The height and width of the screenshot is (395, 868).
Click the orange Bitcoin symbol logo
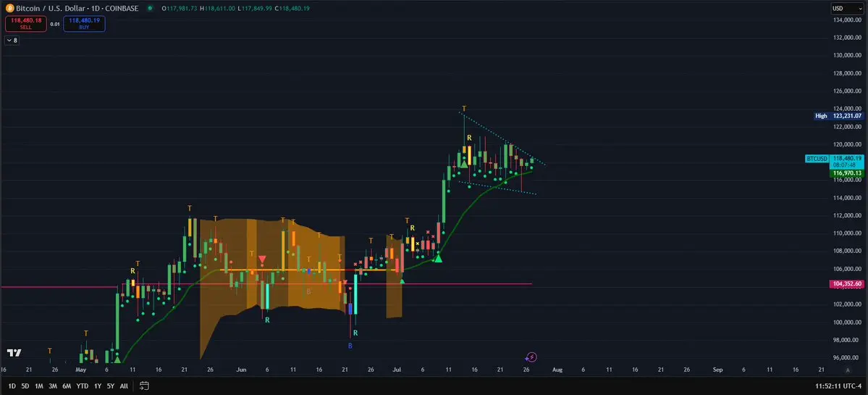click(x=9, y=8)
